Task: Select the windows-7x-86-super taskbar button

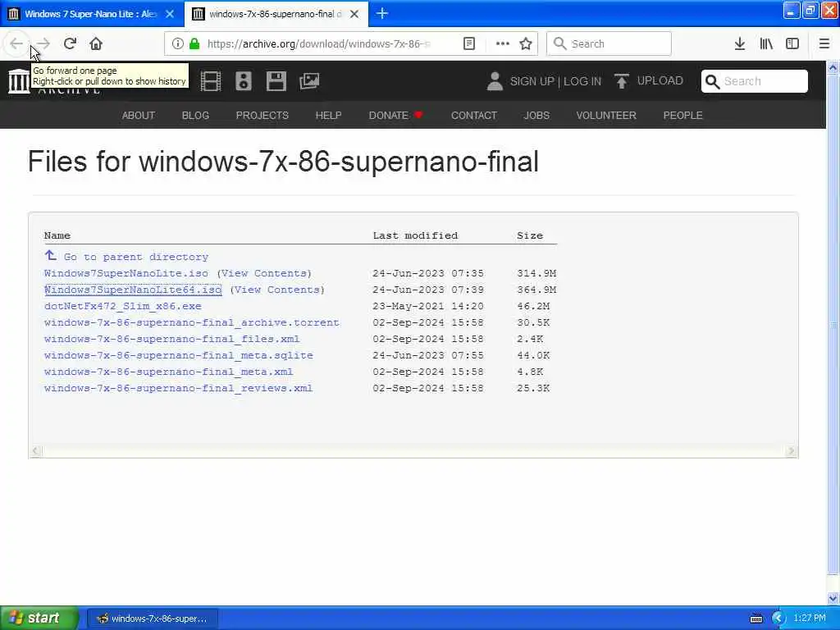Action: click(x=152, y=619)
